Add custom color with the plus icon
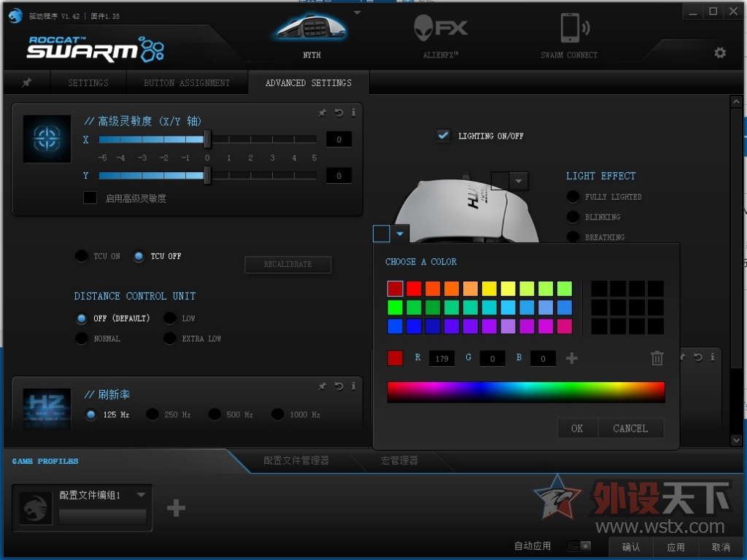The height and width of the screenshot is (560, 747). pos(572,358)
